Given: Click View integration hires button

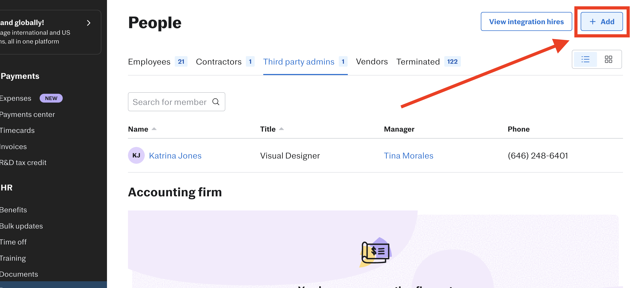Looking at the screenshot, I should tap(526, 21).
